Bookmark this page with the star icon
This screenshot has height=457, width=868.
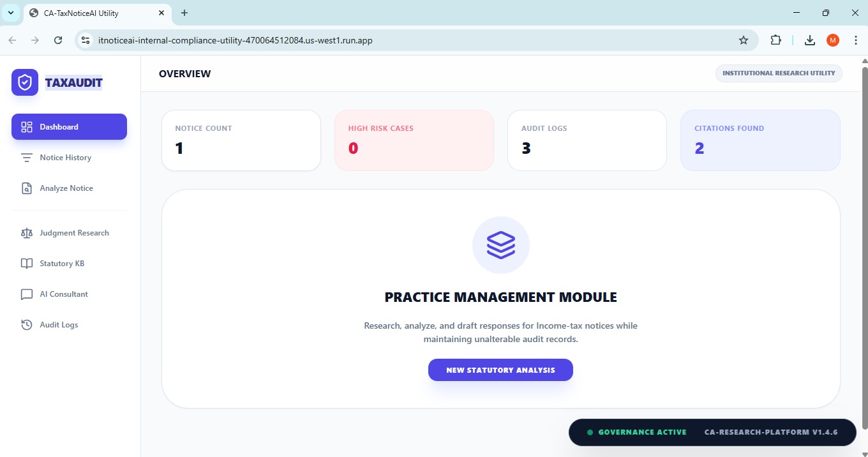744,40
